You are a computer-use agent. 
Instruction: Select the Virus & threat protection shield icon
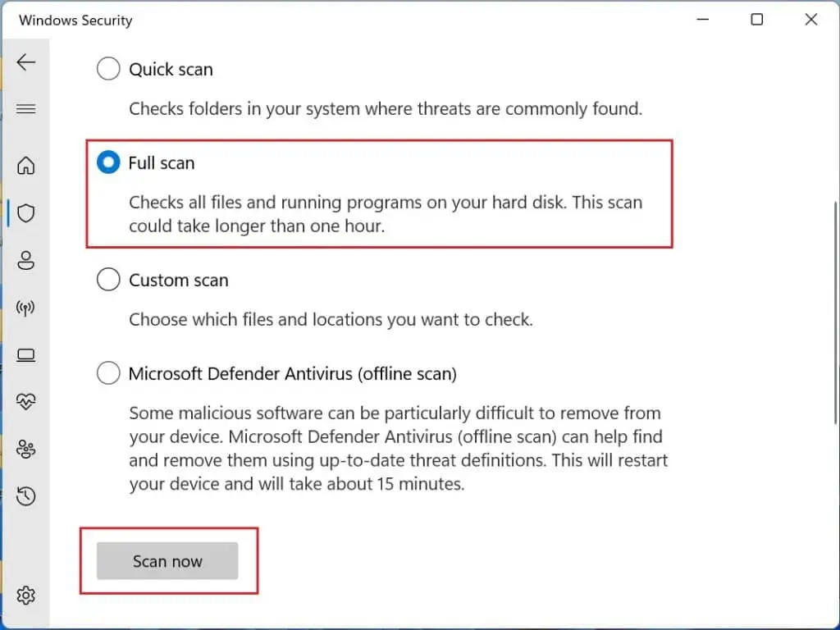26,213
